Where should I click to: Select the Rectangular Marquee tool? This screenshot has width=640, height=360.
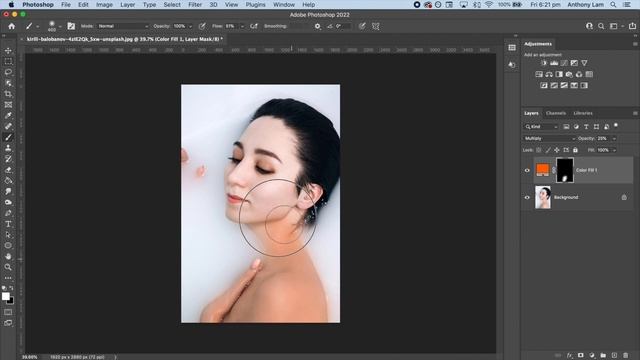click(x=8, y=62)
